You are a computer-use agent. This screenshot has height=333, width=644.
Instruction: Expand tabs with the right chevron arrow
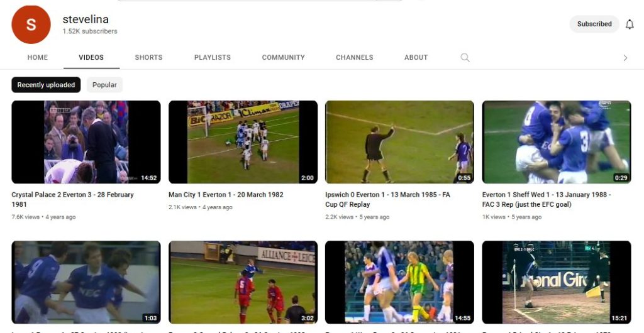tap(625, 58)
